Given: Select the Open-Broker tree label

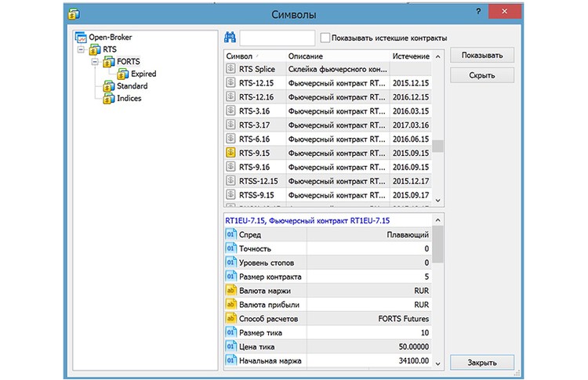Looking at the screenshot, I should 111,37.
